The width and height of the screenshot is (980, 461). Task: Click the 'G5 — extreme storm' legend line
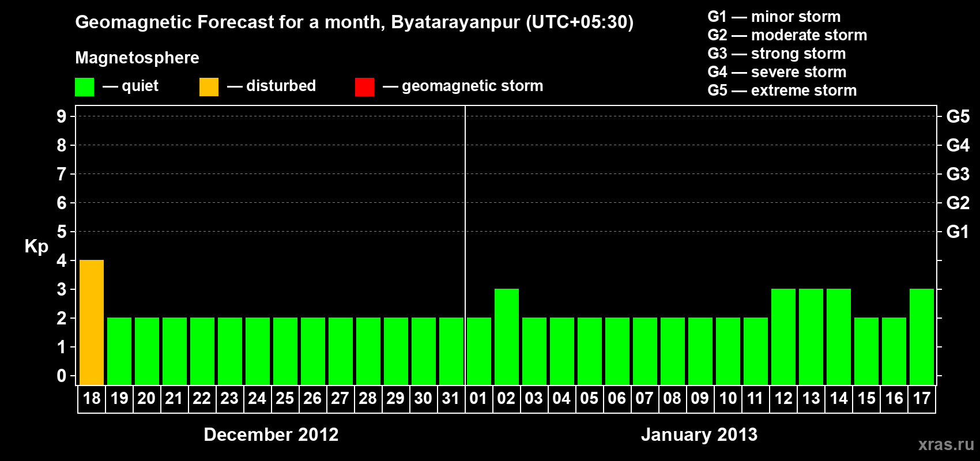(782, 90)
